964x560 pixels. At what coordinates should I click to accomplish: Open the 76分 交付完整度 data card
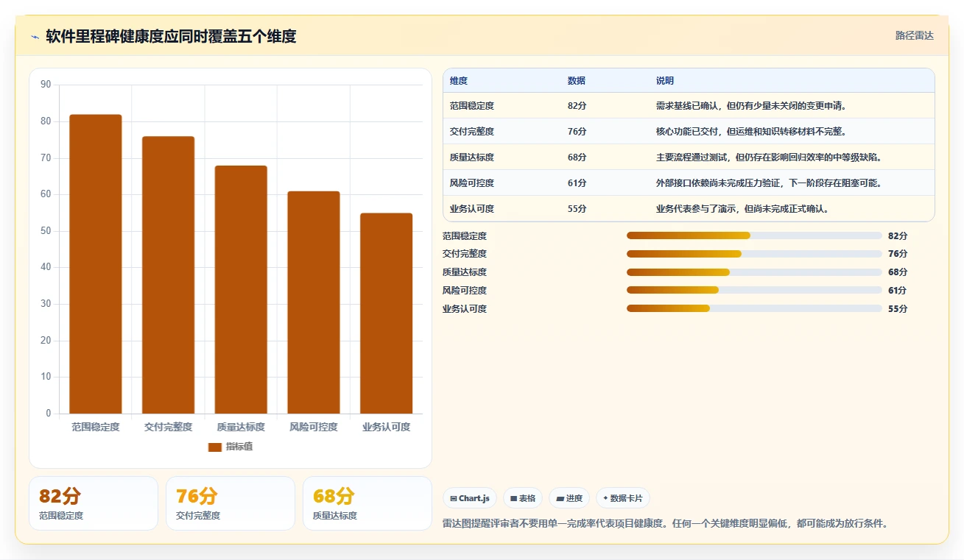pyautogui.click(x=231, y=503)
